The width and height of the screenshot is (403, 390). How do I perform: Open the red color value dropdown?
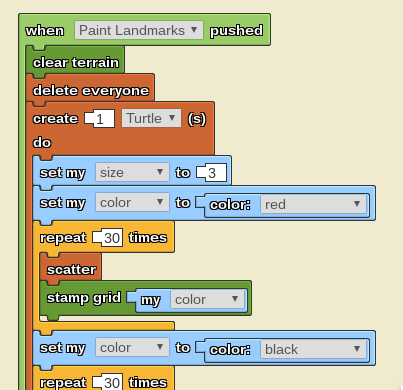coord(313,204)
